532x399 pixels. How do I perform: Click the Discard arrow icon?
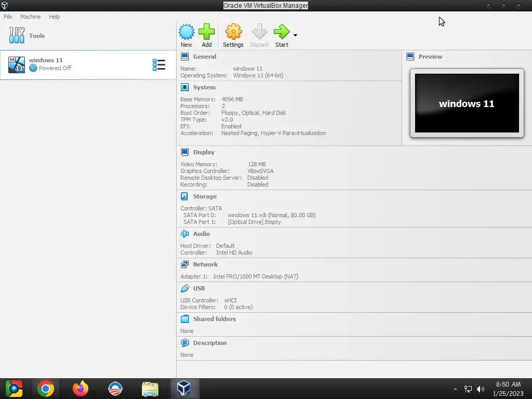click(x=259, y=32)
